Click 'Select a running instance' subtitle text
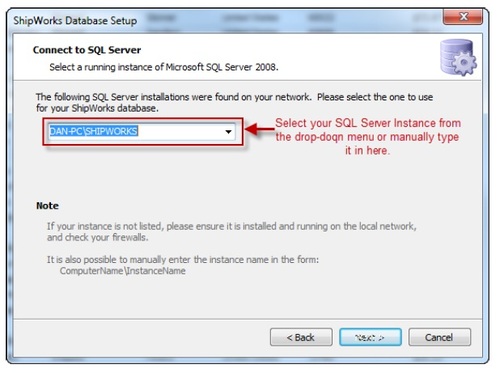The image size is (500, 373). click(x=164, y=67)
